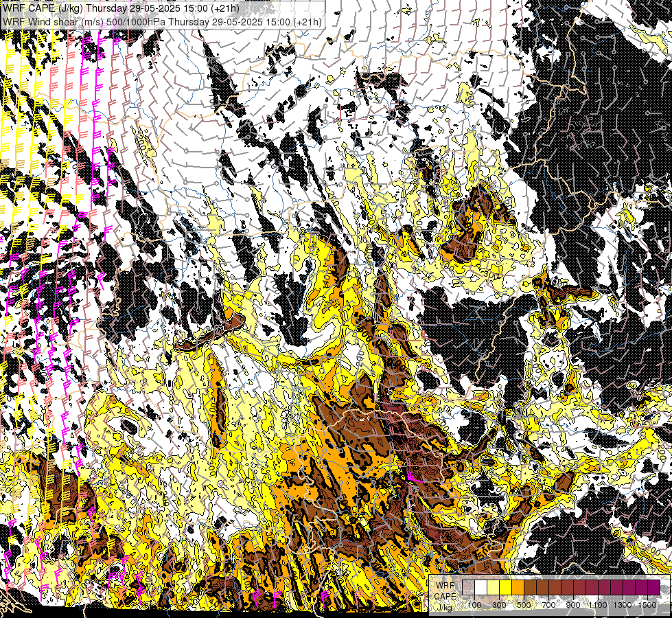Click the legend value 500
The width and height of the screenshot is (672, 618).
tap(524, 605)
